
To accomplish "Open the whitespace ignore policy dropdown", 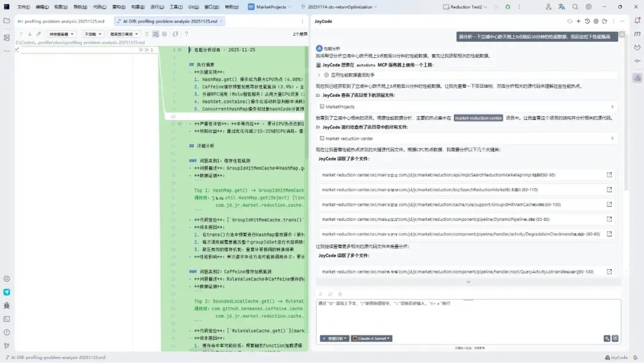I will (x=92, y=34).
